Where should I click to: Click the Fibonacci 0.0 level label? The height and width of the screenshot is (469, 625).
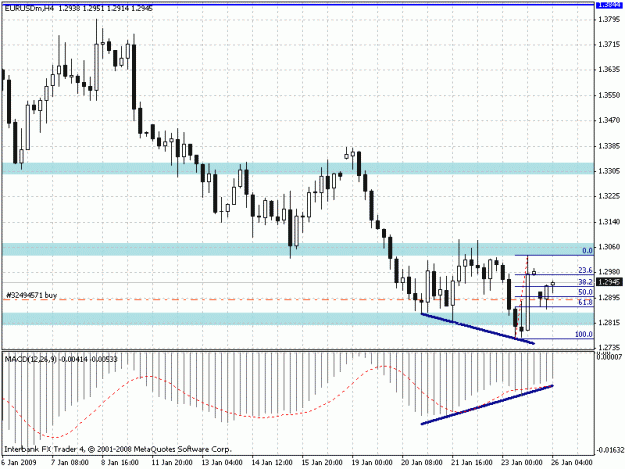[588, 251]
